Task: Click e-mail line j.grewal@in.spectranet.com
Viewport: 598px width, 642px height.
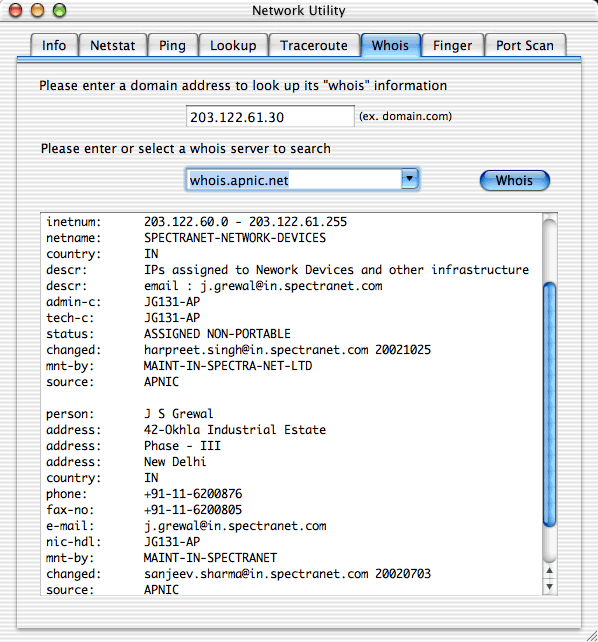Action: (x=235, y=526)
